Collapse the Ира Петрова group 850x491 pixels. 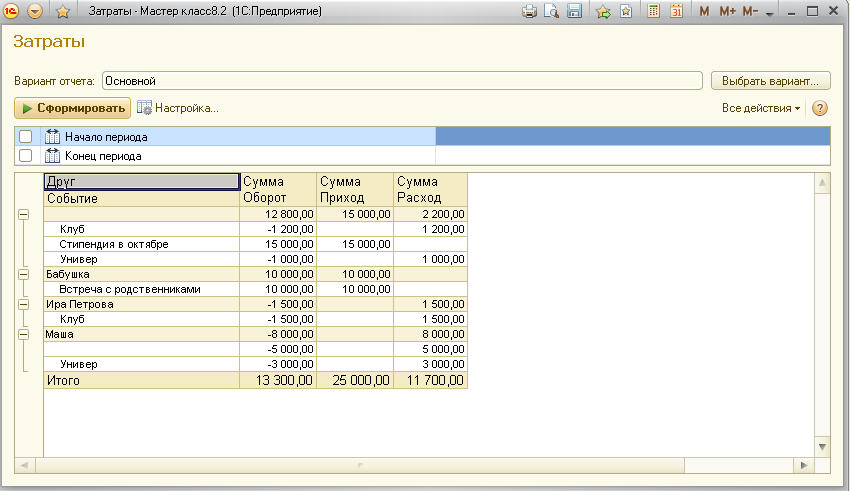(x=23, y=304)
